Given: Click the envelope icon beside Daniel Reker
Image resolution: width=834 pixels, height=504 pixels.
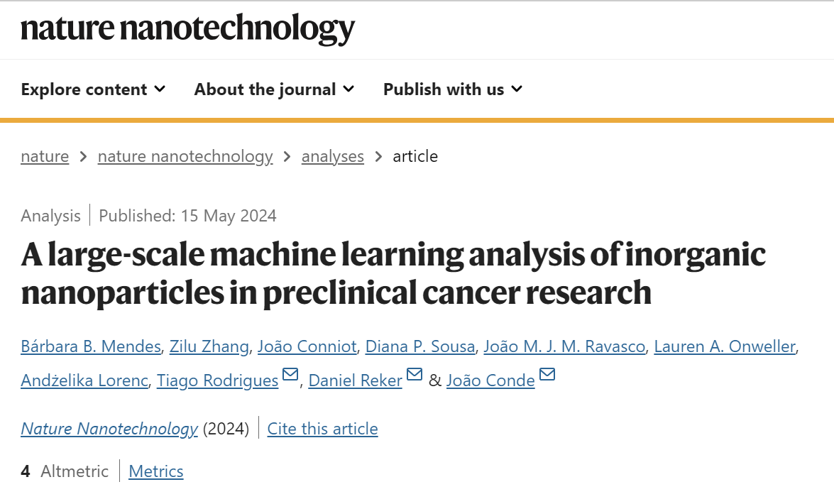Looking at the screenshot, I should 415,374.
